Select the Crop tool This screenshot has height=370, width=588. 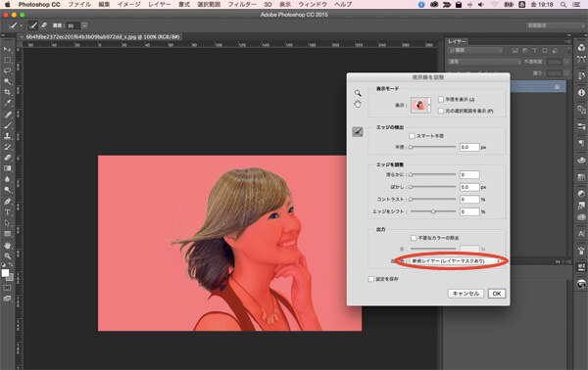[x=7, y=92]
